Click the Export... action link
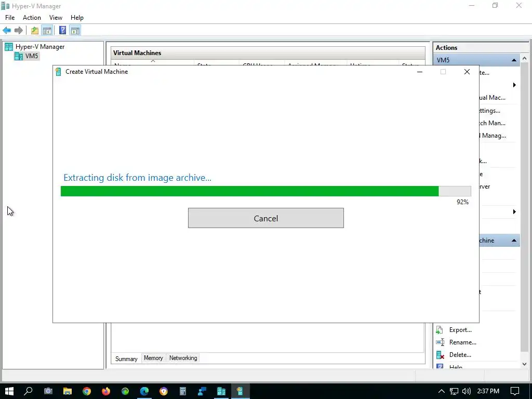Viewport: 532px width, 399px height. click(460, 330)
